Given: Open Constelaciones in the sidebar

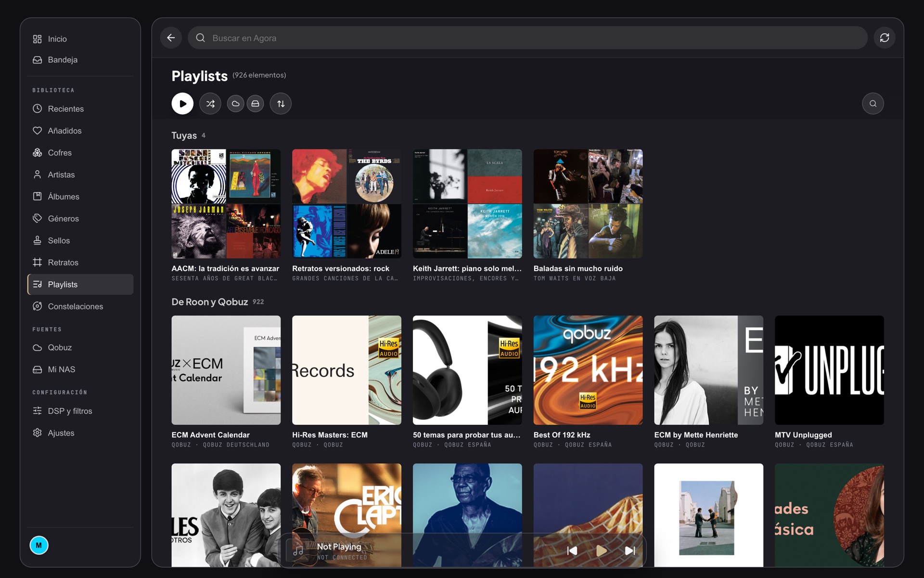Looking at the screenshot, I should pyautogui.click(x=80, y=306).
